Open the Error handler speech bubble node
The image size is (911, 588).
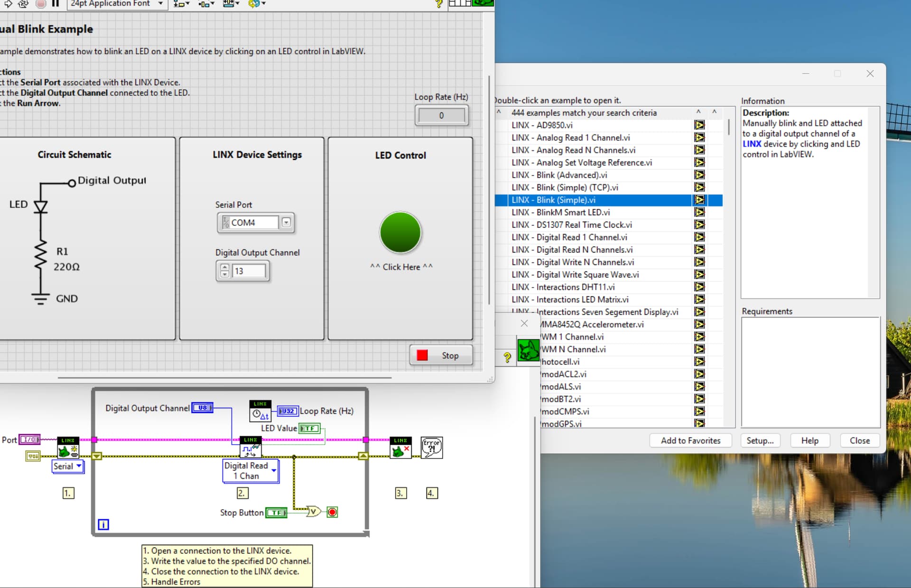431,447
